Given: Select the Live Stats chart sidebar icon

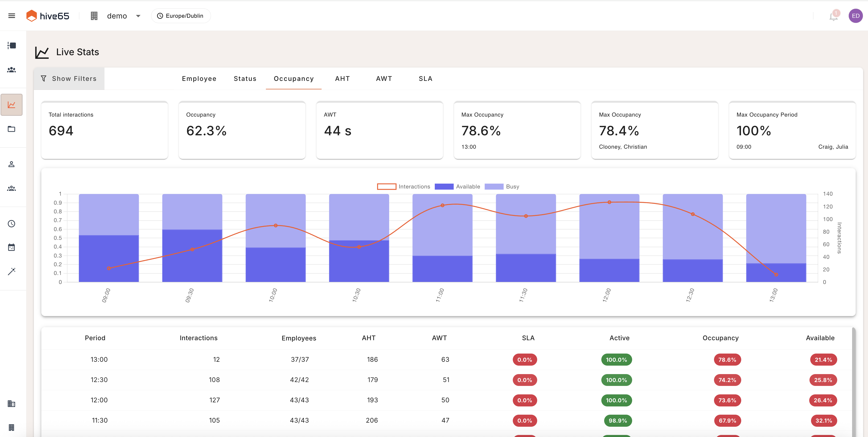Looking at the screenshot, I should point(12,105).
